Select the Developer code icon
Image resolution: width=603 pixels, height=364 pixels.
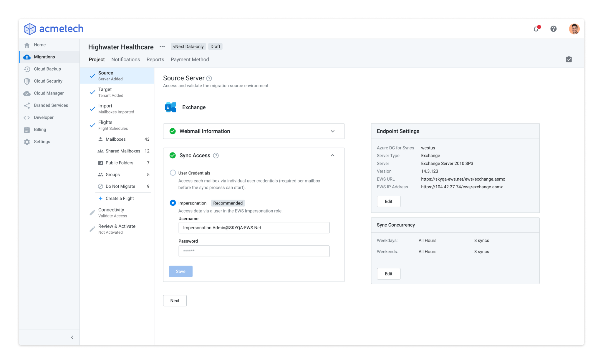tap(27, 117)
